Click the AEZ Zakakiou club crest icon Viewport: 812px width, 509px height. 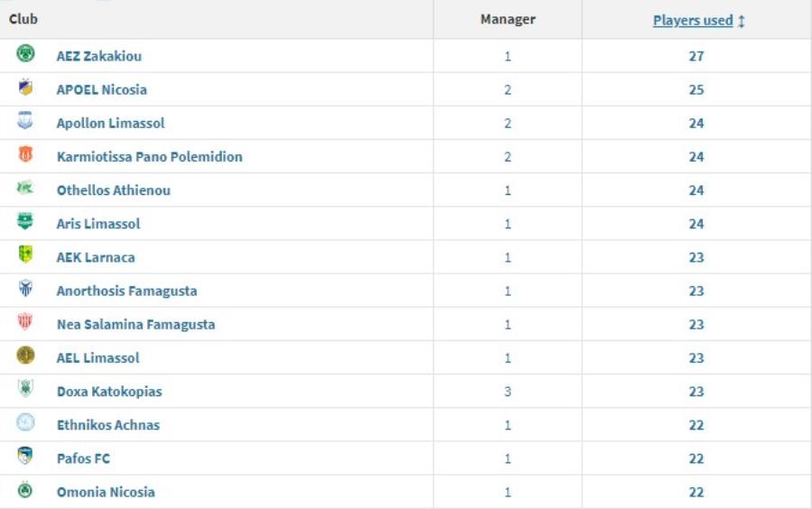point(25,54)
